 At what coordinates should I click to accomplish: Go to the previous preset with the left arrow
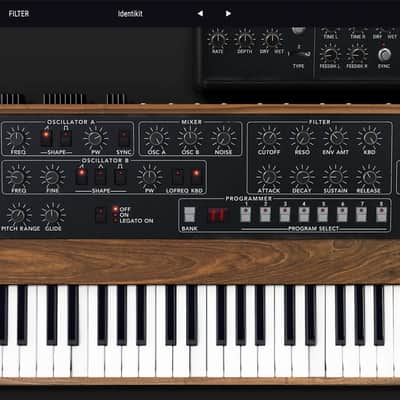click(200, 14)
